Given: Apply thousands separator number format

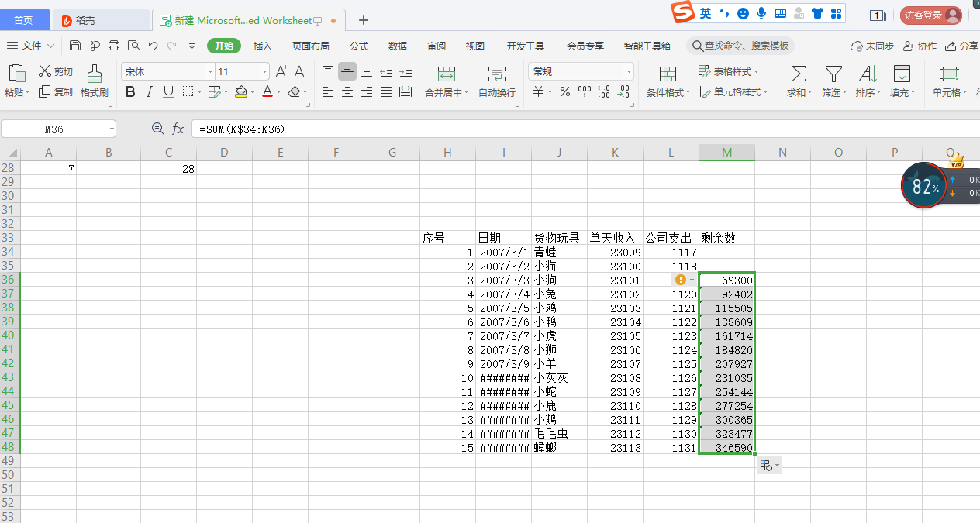Looking at the screenshot, I should (x=585, y=91).
